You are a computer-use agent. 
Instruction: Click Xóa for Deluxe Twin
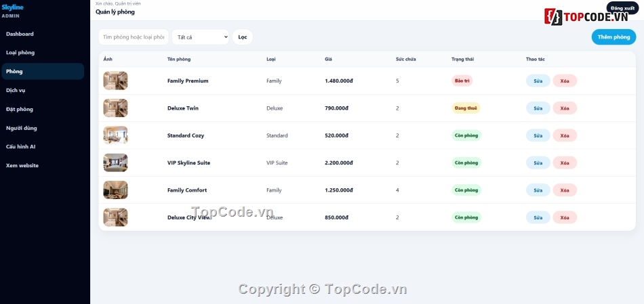click(x=565, y=108)
